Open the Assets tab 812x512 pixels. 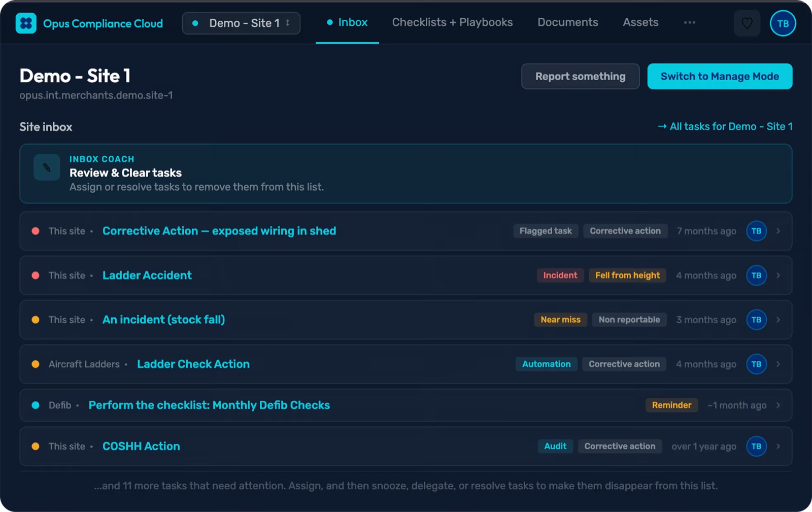pyautogui.click(x=640, y=22)
